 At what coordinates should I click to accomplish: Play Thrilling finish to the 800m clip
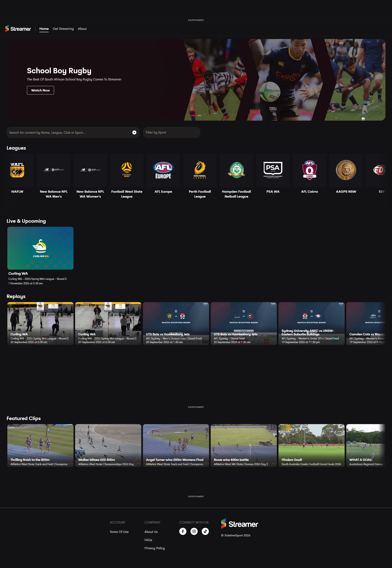point(40,446)
